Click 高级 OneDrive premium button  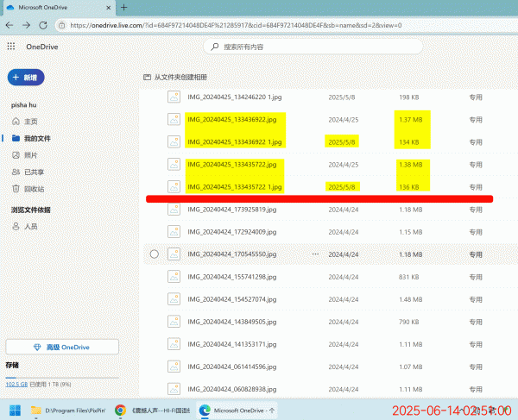click(x=61, y=347)
